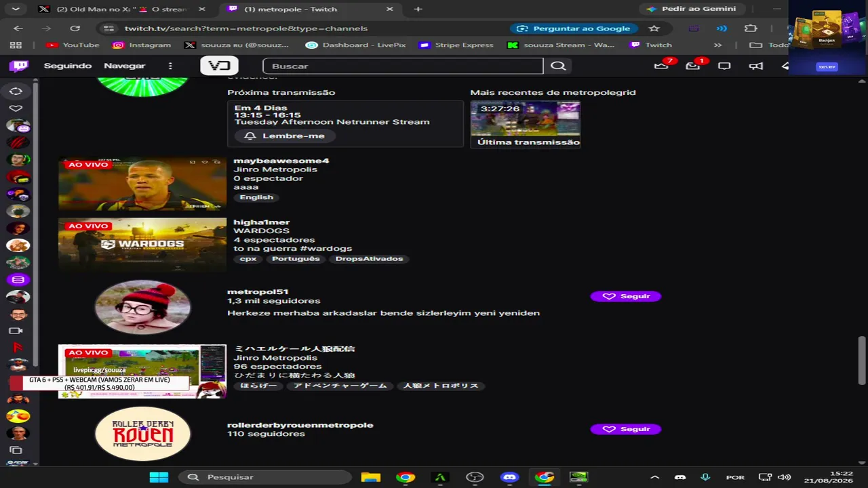The image size is (868, 488).
Task: Select the metropole - Twitch tab
Action: 311,9
